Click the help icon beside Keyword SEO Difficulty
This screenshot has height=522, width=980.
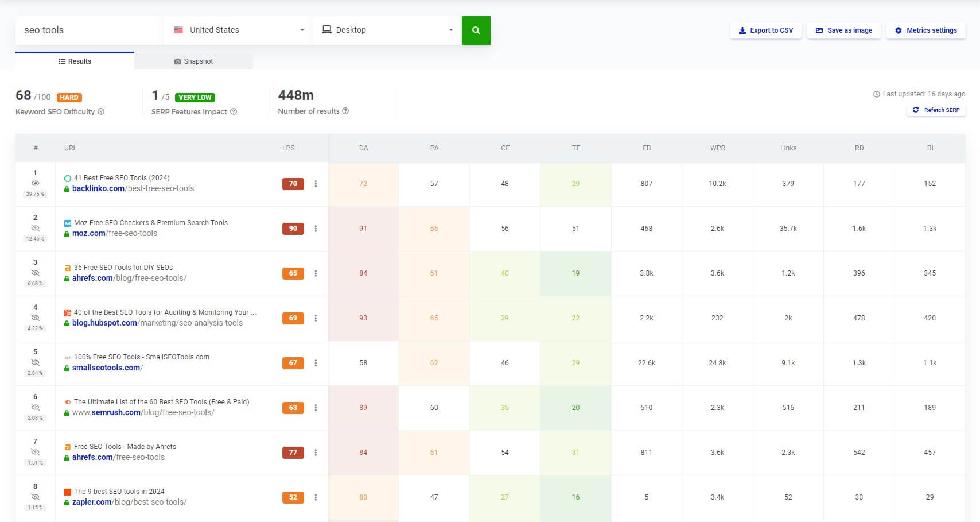[x=101, y=111]
